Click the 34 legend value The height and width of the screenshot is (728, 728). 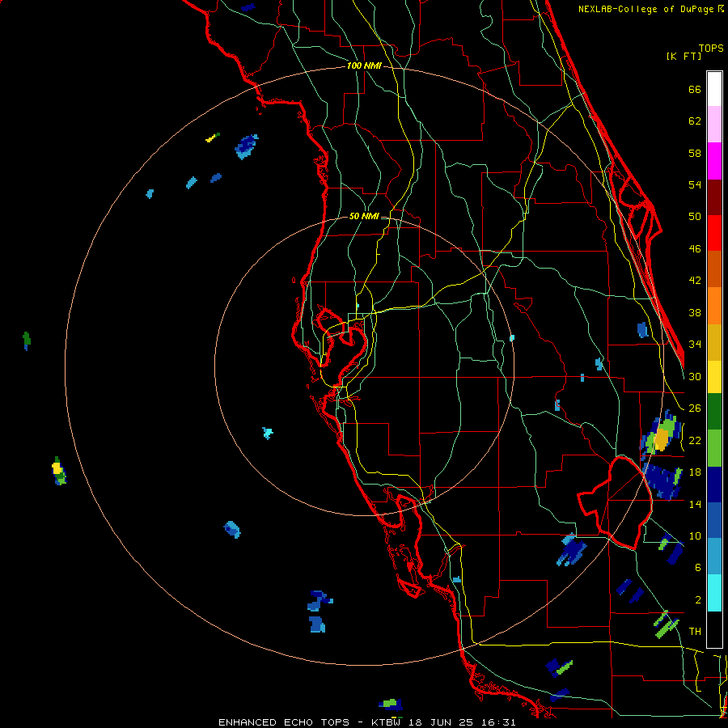(695, 345)
